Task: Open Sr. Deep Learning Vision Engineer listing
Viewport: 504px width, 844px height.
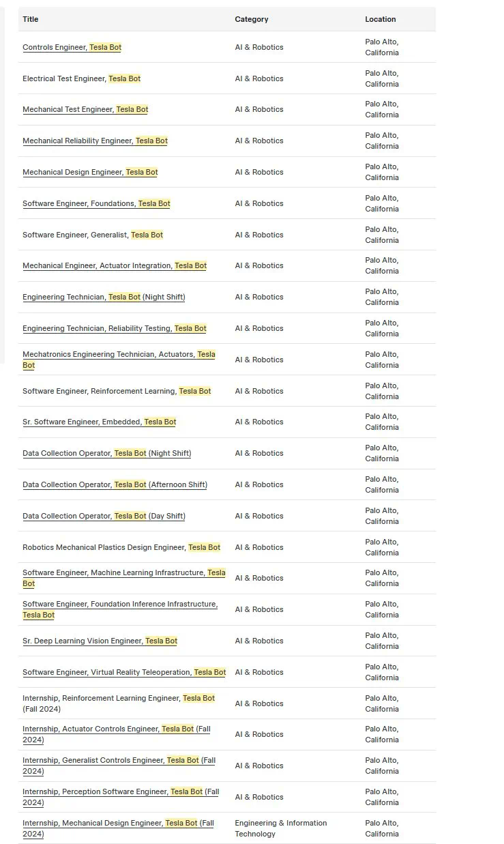Action: [x=100, y=641]
